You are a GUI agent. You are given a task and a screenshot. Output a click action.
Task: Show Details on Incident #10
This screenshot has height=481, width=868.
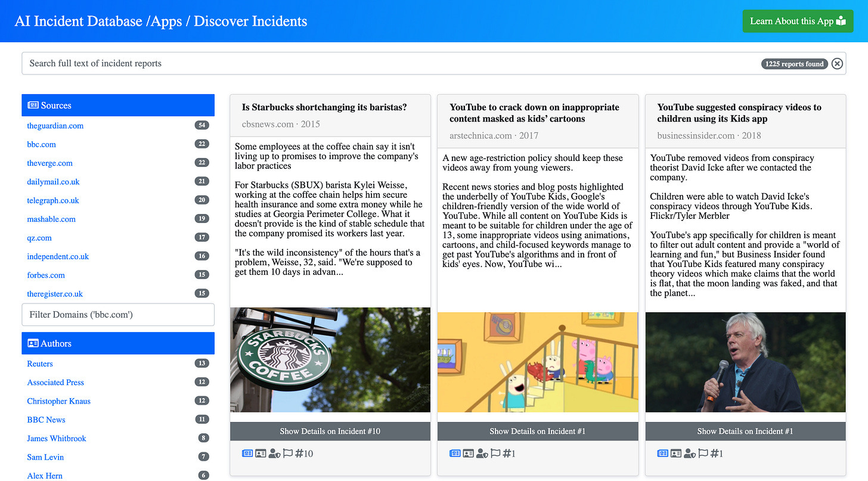tap(330, 431)
